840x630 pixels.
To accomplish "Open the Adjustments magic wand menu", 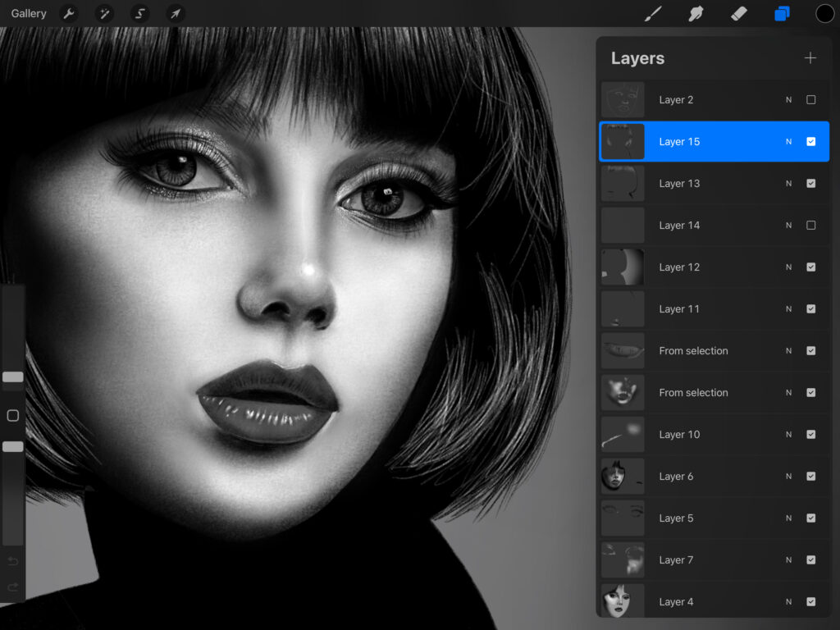I will point(104,13).
